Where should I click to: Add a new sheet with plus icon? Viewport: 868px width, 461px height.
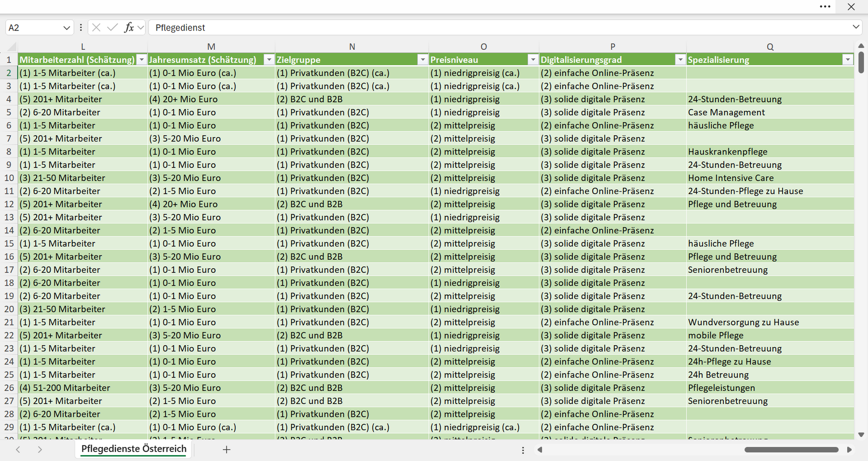227,449
